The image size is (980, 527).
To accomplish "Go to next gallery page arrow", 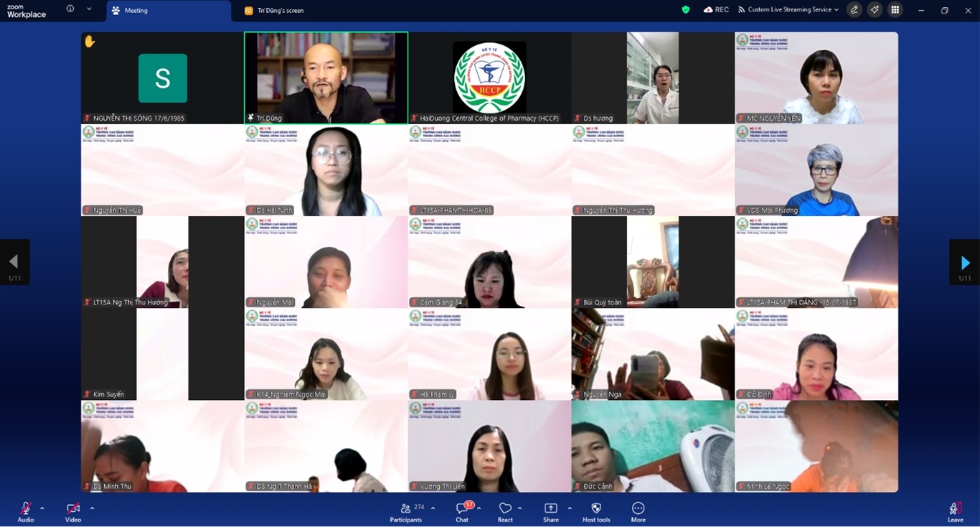I will 965,263.
